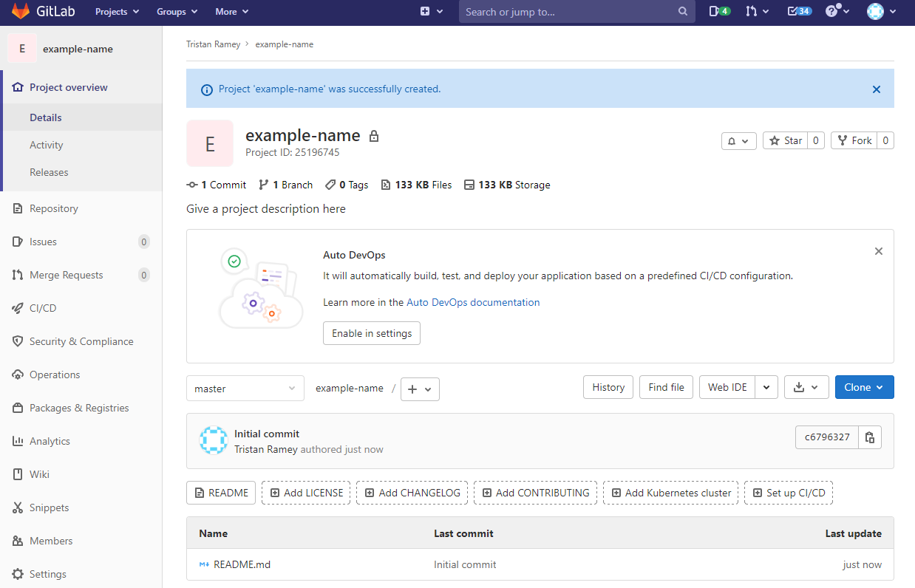Copy commit SHA with clipboard icon

tap(870, 437)
